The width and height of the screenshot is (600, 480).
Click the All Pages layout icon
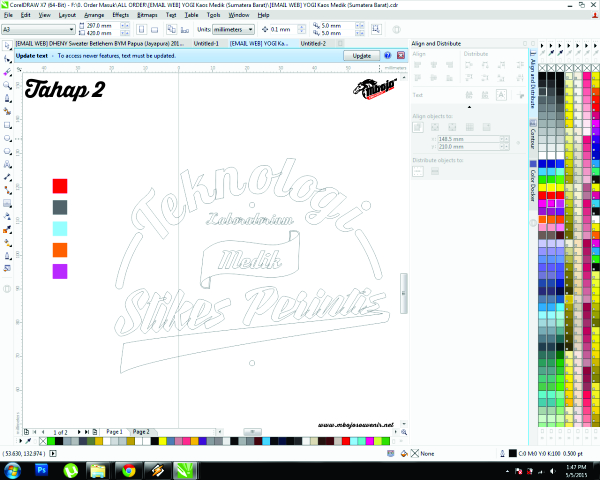click(x=171, y=29)
